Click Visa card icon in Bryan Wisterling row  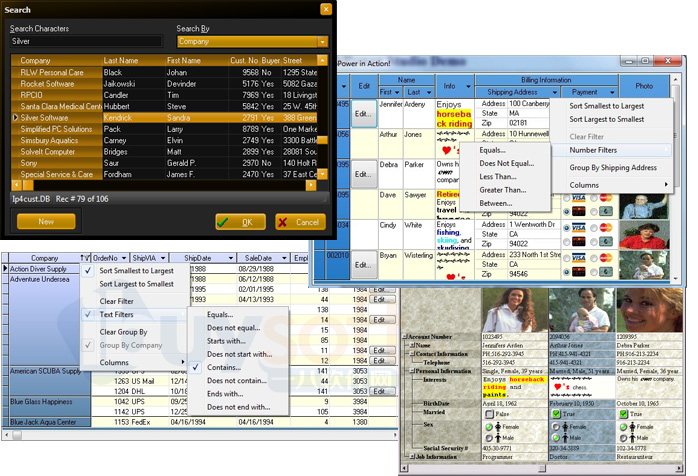(x=578, y=258)
